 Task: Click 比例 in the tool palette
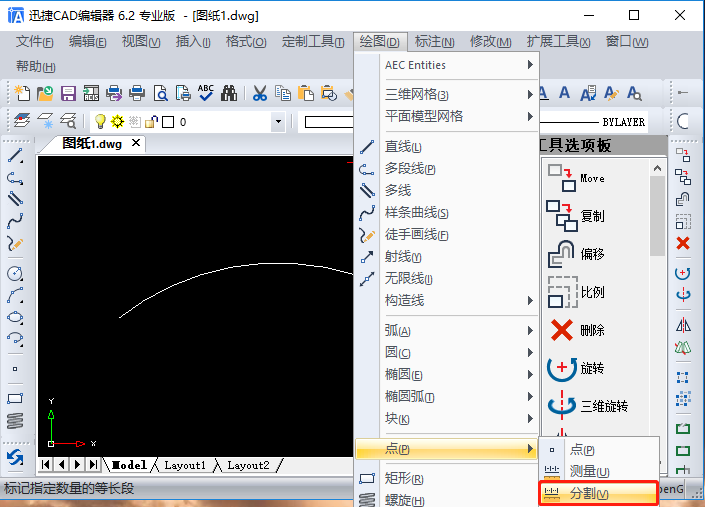(576, 292)
